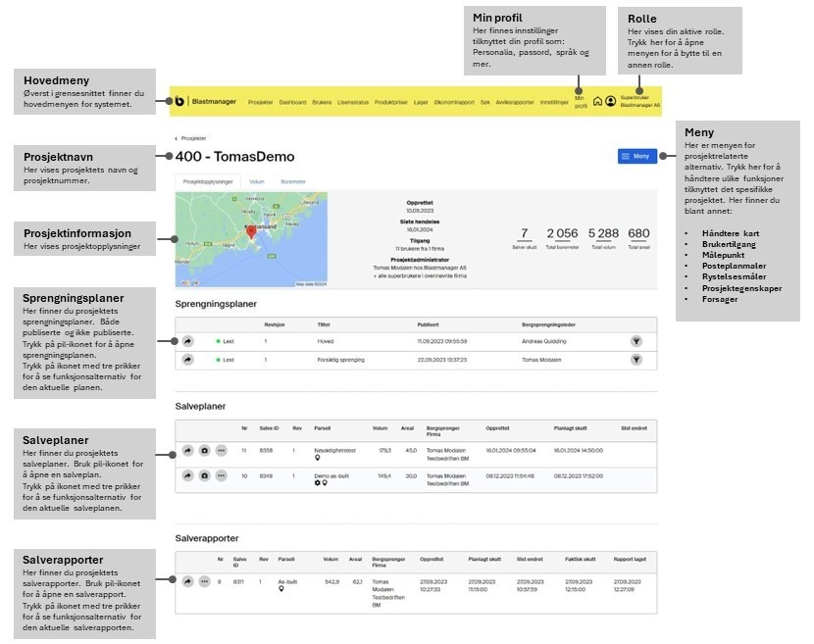Click the Andreas Quidding cell
814x644 pixels.
pyautogui.click(x=544, y=341)
